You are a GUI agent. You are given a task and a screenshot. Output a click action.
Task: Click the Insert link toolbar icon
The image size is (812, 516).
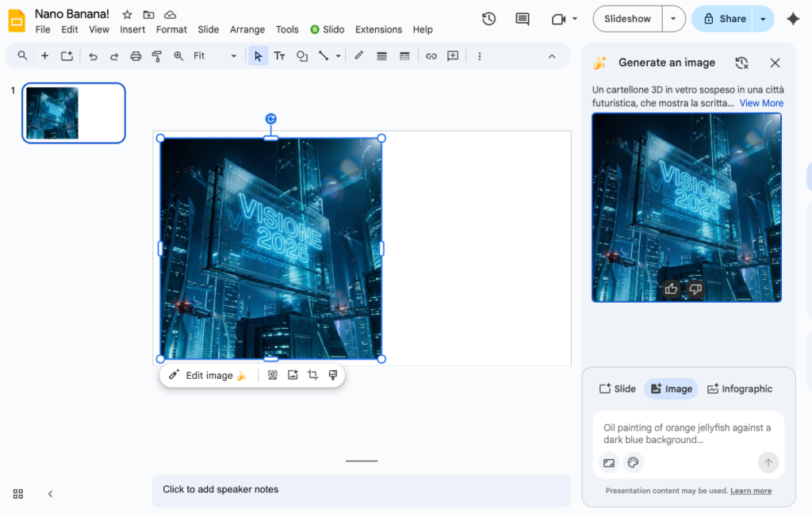coord(431,56)
